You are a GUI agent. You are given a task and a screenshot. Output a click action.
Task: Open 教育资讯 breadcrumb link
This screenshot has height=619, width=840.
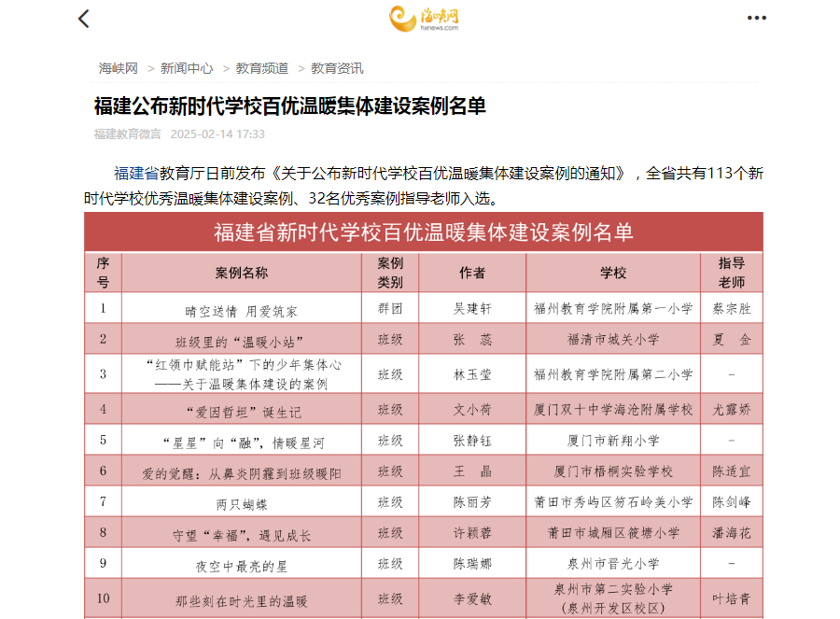(x=337, y=68)
